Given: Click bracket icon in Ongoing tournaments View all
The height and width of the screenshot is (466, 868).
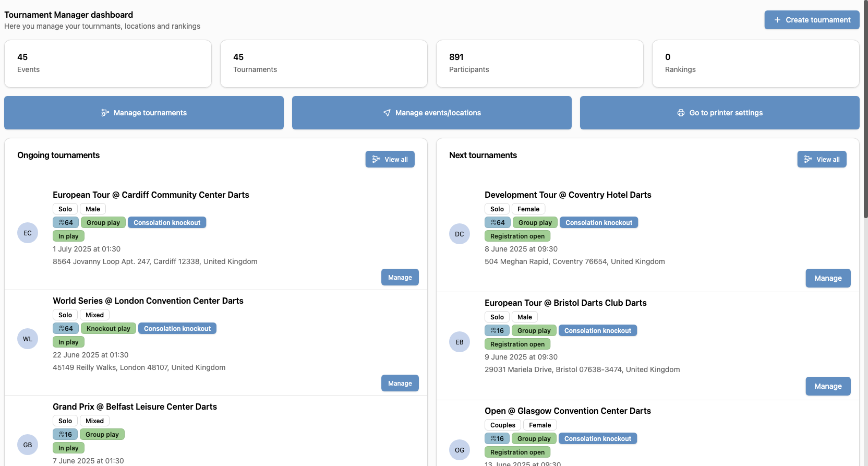Looking at the screenshot, I should [x=376, y=159].
